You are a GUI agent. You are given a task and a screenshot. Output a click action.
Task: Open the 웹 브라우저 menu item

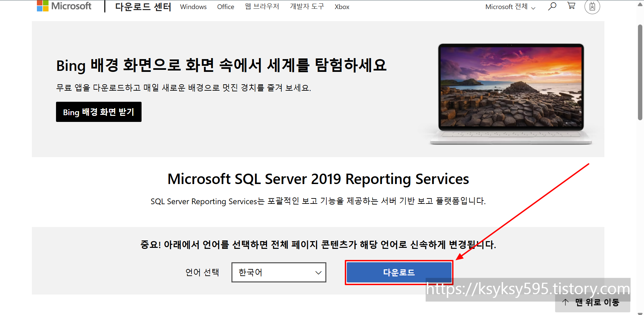click(x=262, y=7)
